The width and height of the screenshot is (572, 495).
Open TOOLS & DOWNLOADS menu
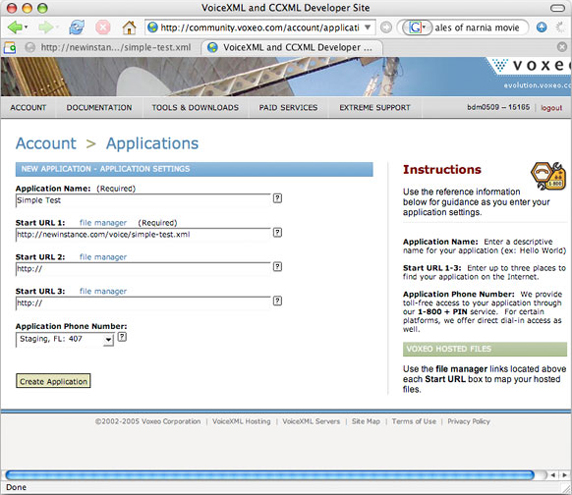click(195, 108)
